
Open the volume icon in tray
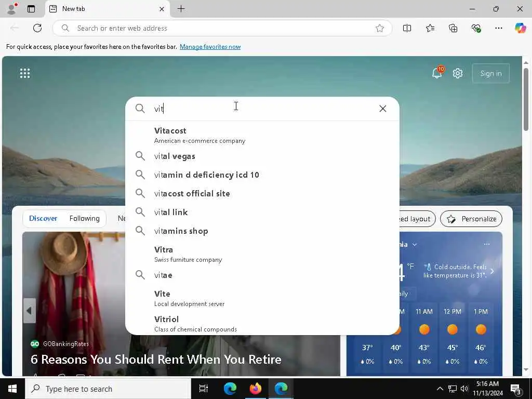click(464, 389)
